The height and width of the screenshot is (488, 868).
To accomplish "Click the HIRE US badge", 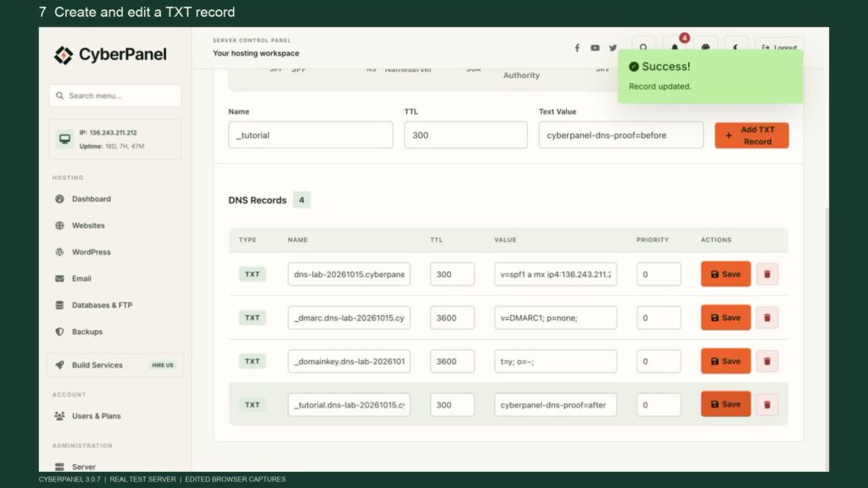I will pos(163,365).
